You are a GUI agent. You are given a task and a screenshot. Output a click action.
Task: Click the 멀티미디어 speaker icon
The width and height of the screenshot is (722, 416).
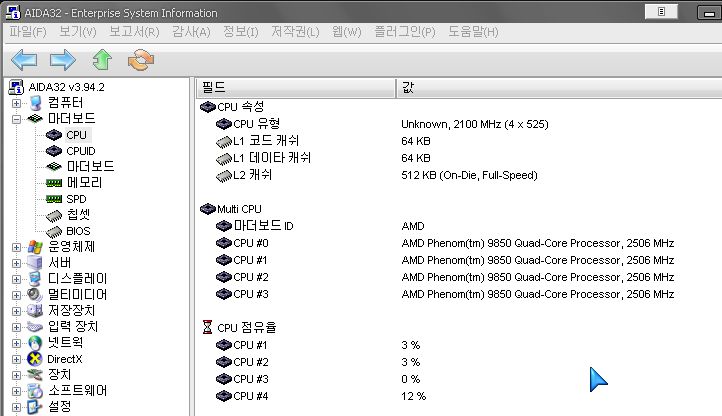[x=35, y=295]
